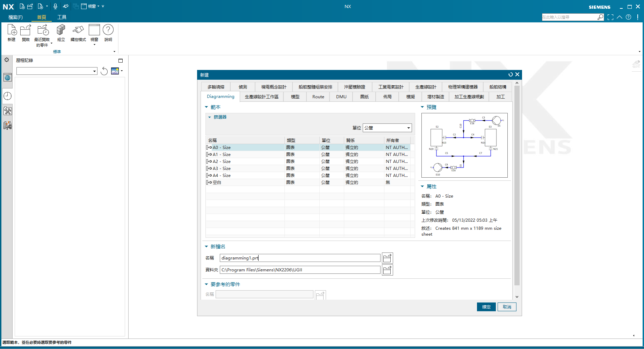This screenshot has height=349, width=644.
Task: Click the quick access voice microphone icon
Action: click(55, 6)
